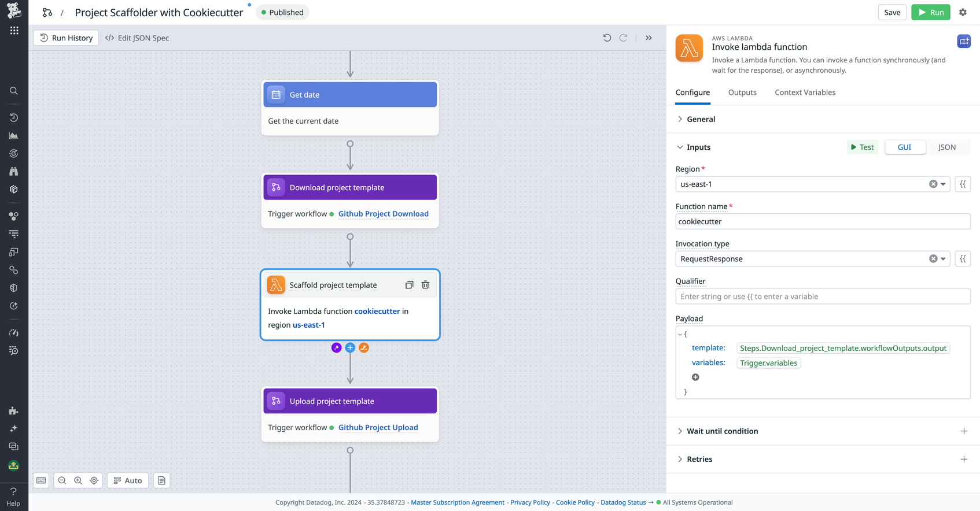Viewport: 980px width, 511px height.
Task: Center the canvas with target icon
Action: coord(94,480)
